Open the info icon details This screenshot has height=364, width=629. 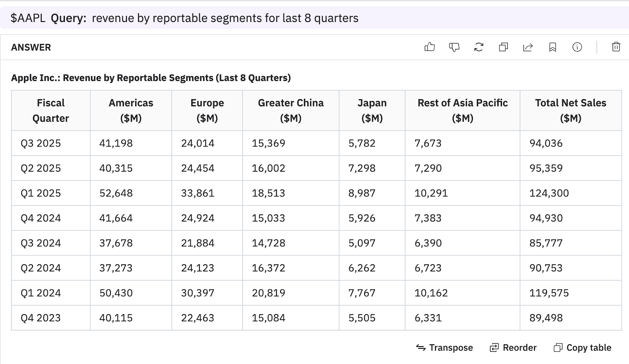tap(577, 47)
